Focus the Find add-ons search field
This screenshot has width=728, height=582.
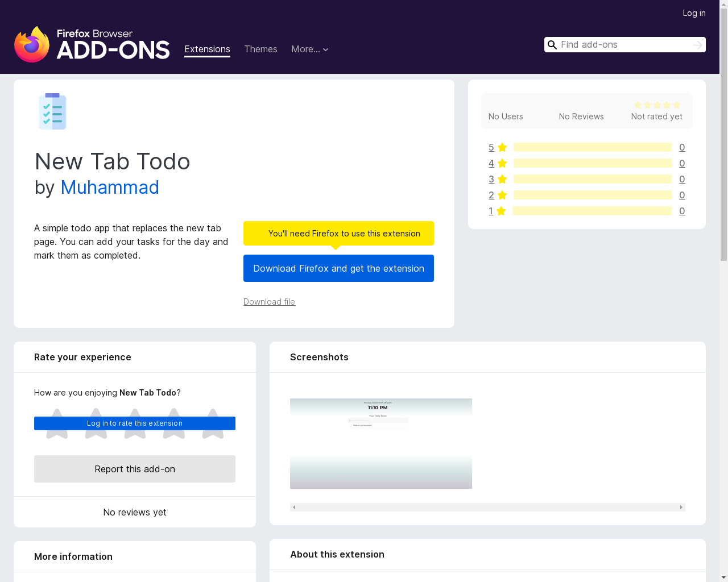[x=624, y=45]
